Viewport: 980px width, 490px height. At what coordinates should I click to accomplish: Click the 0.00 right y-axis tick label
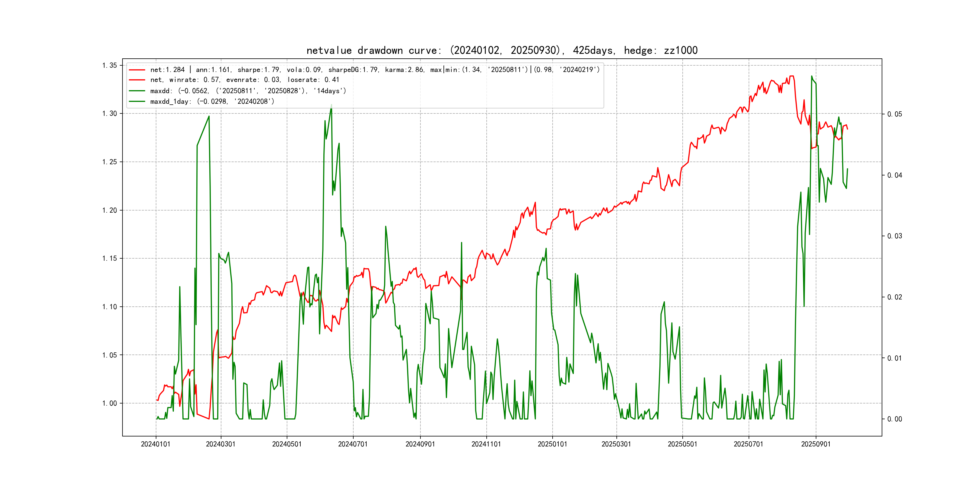(x=894, y=419)
